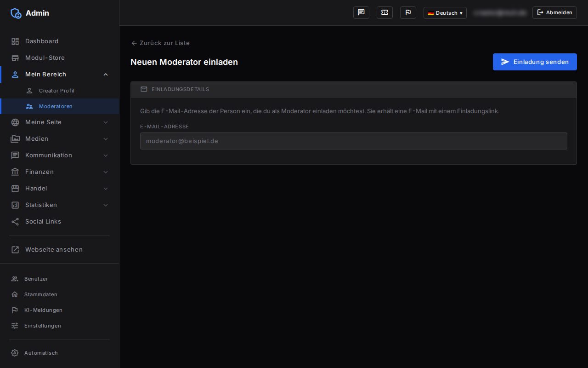This screenshot has height=368, width=588.
Task: Click the Dashboard grid icon
Action: click(x=15, y=41)
